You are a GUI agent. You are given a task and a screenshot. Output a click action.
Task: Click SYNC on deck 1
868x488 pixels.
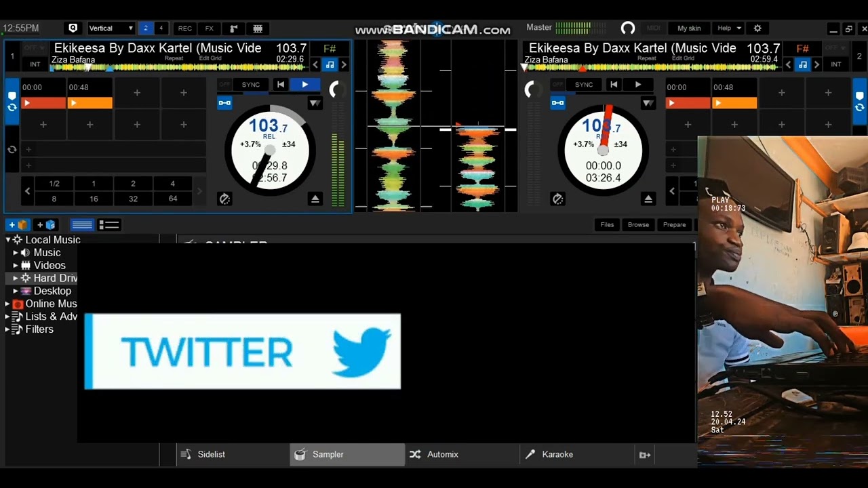click(251, 85)
